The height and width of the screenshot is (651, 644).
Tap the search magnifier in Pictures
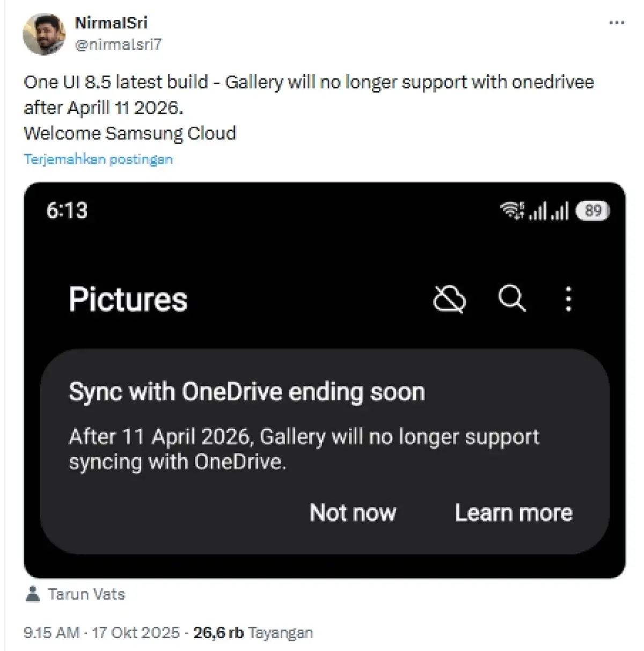pyautogui.click(x=512, y=298)
